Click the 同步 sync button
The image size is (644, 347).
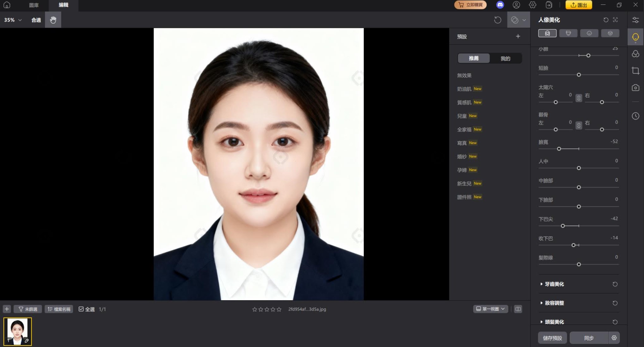(589, 338)
